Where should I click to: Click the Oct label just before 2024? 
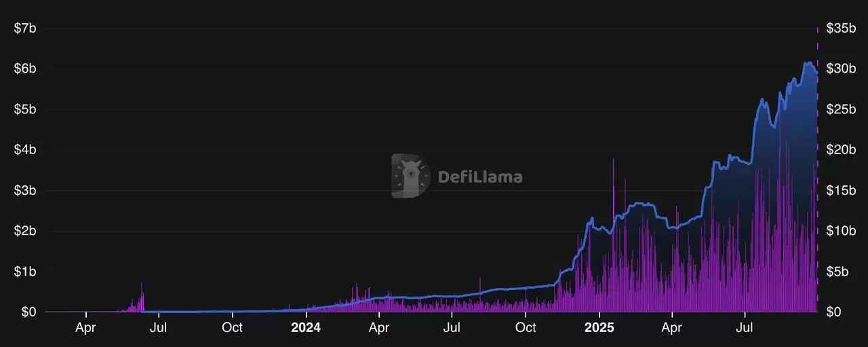tap(232, 327)
